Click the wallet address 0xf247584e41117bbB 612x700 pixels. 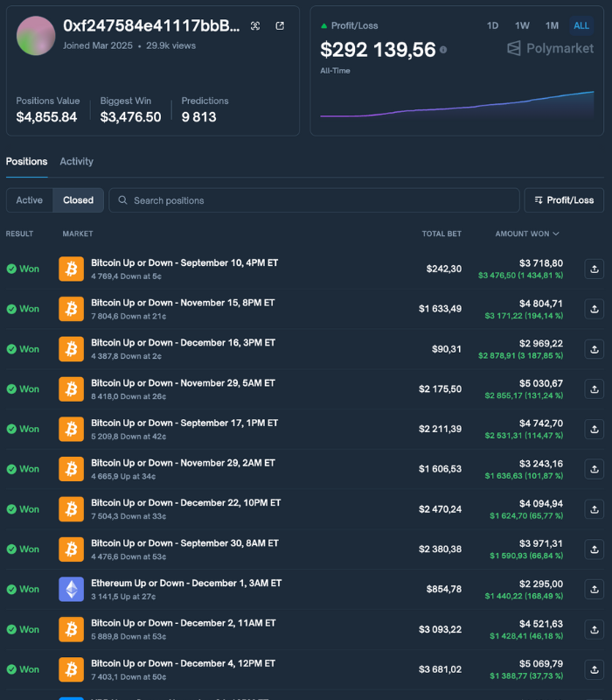pyautogui.click(x=151, y=25)
